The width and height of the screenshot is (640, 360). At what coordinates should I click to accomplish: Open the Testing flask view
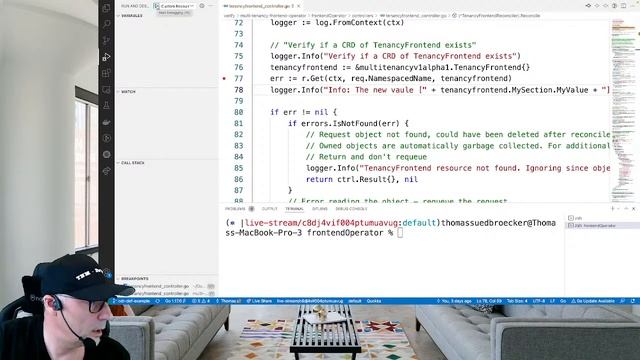click(107, 106)
